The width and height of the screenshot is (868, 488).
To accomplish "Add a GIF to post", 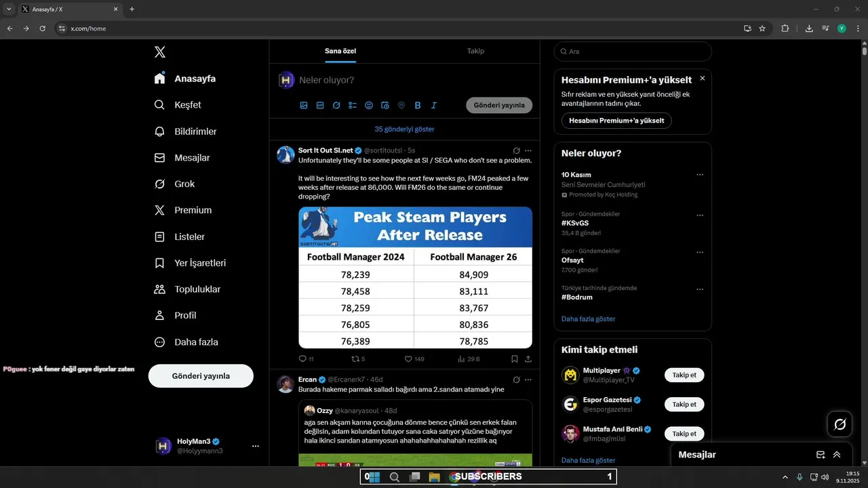I will coord(320,105).
